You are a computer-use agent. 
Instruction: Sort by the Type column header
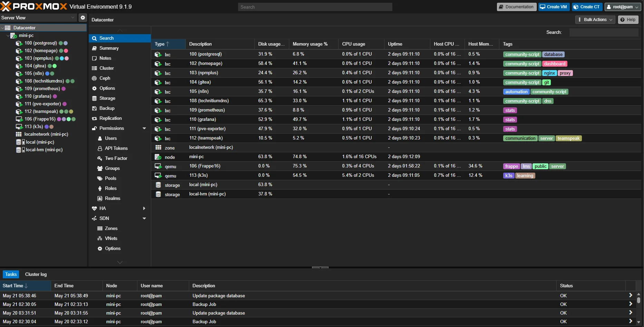[x=168, y=44]
